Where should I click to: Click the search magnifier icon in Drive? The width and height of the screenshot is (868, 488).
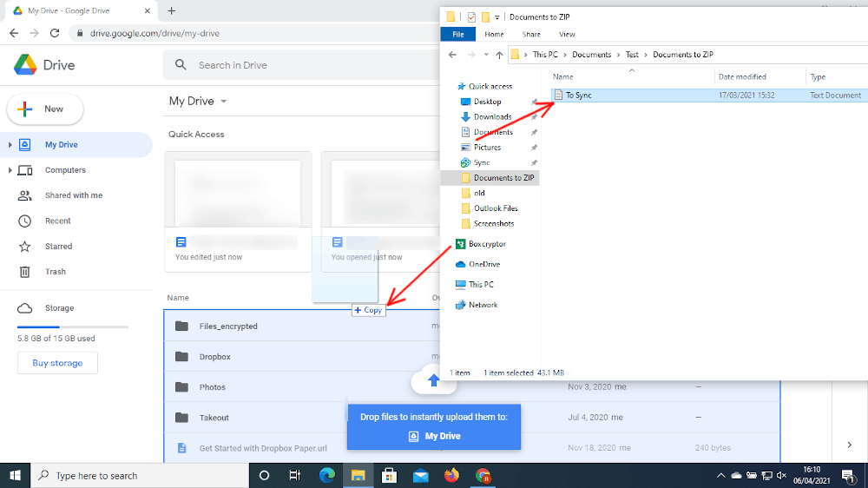181,65
